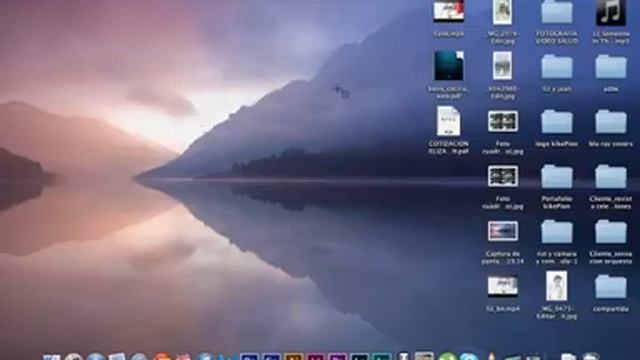The width and height of the screenshot is (640, 360).
Task: Select the dark teal PDF file thumbnail
Action: tap(449, 65)
